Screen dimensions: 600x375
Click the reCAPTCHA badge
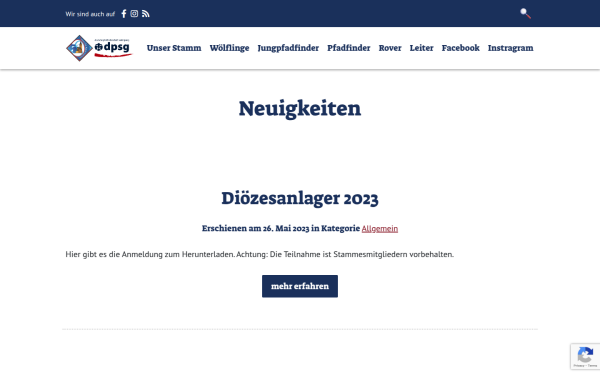pyautogui.click(x=585, y=357)
